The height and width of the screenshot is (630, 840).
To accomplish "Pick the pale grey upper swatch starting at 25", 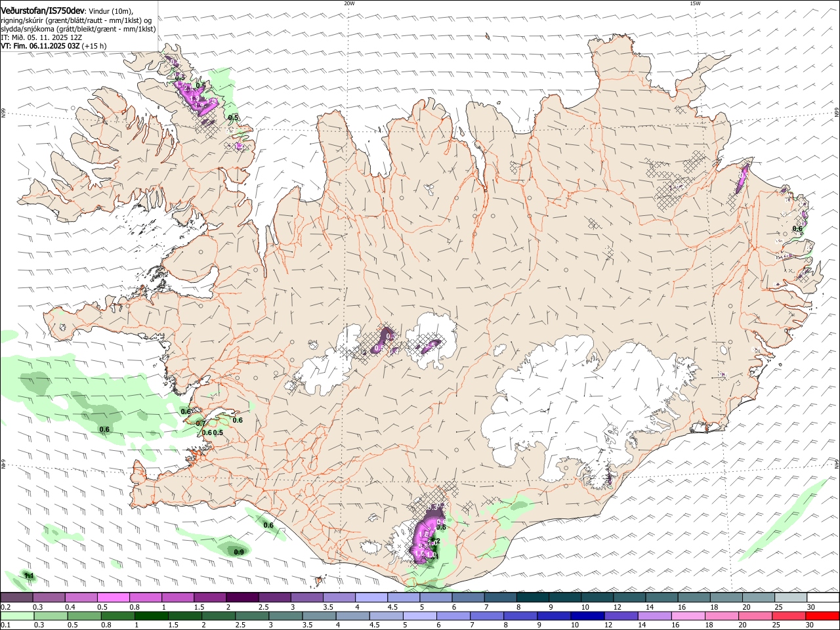I will (790, 597).
